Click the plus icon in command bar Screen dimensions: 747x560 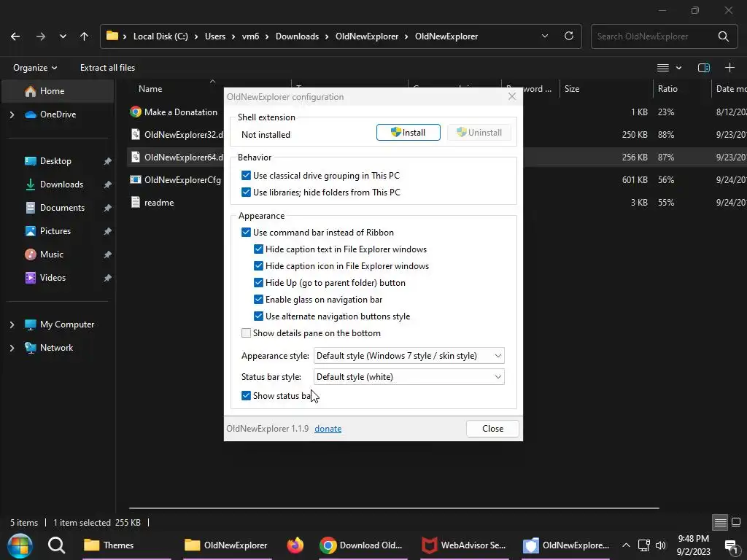coord(729,68)
